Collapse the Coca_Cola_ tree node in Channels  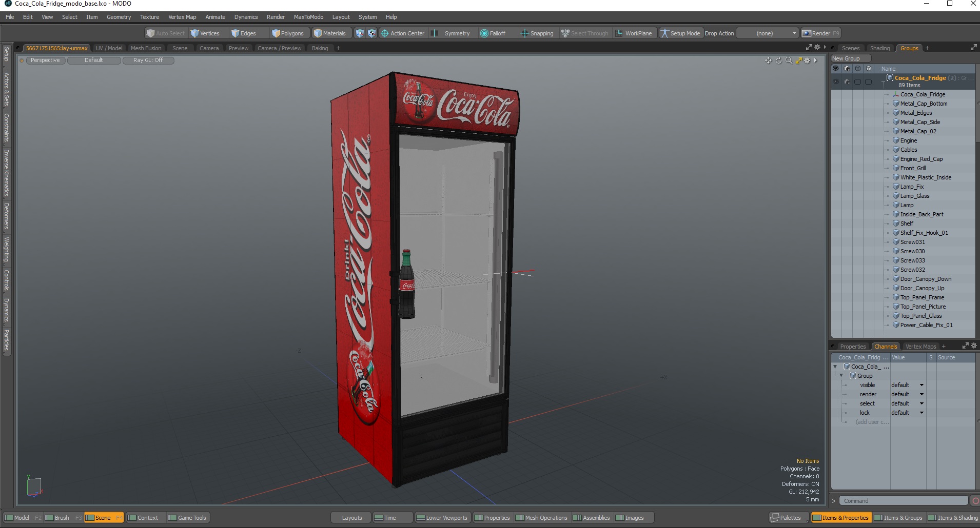coord(835,367)
